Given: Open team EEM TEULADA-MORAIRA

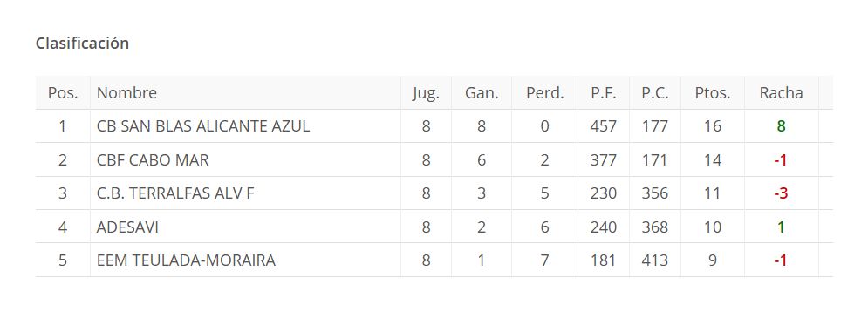Looking at the screenshot, I should tap(186, 260).
